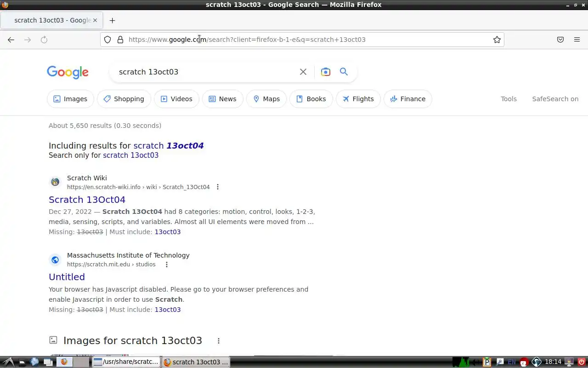Viewport: 588px width, 368px height.
Task: Switch to Maps search filter
Action: tap(266, 99)
